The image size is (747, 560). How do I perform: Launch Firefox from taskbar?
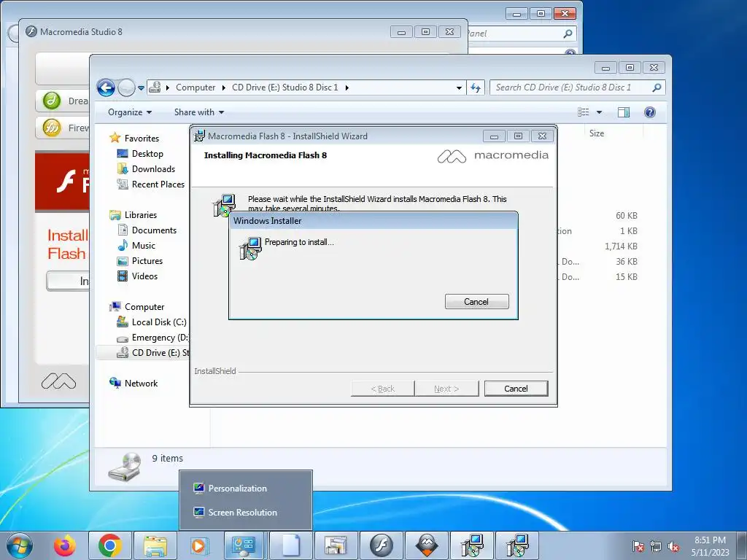65,545
